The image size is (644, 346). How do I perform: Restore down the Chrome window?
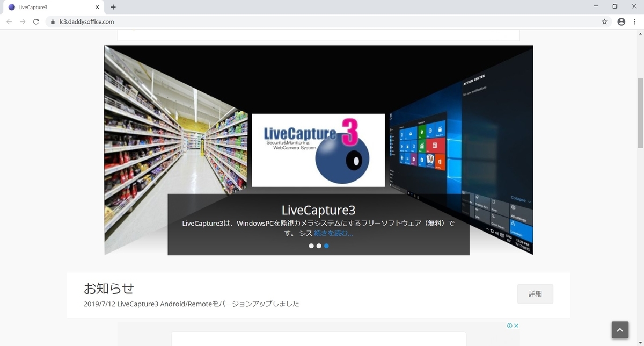(615, 6)
